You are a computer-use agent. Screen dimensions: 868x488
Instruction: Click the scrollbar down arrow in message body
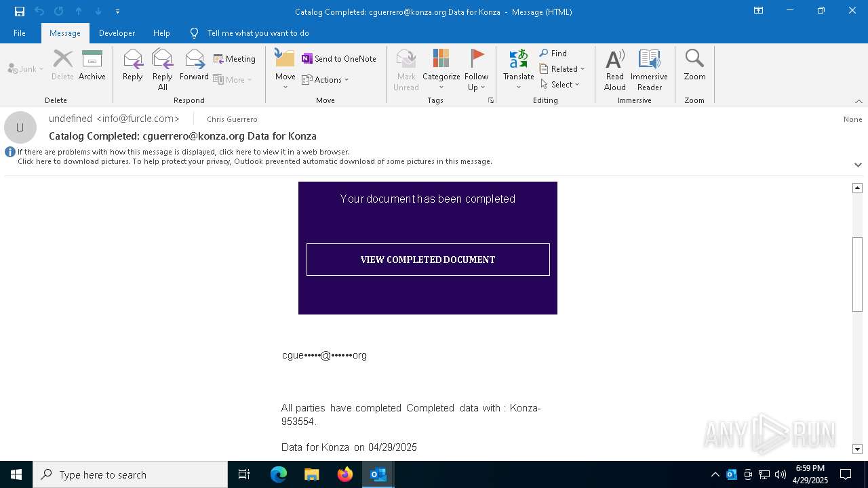tap(857, 449)
